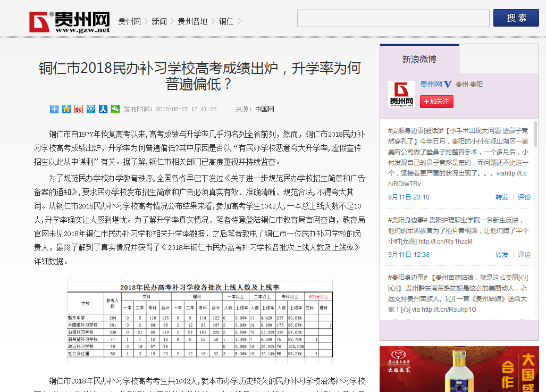
Task: Click 评论 on the 12:38 Weibo post
Action: coord(524,254)
